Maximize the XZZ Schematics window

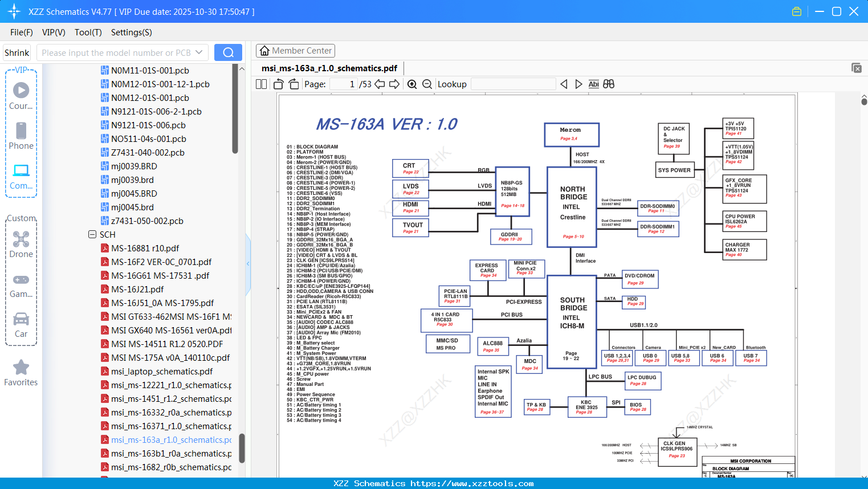click(837, 11)
